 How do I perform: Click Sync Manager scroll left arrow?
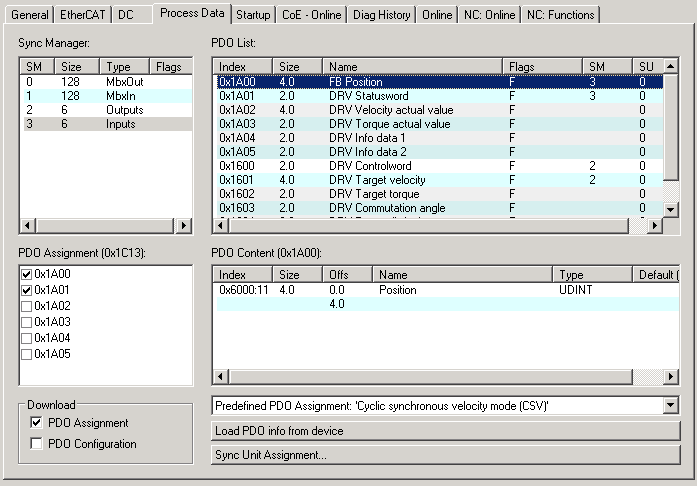click(x=28, y=225)
